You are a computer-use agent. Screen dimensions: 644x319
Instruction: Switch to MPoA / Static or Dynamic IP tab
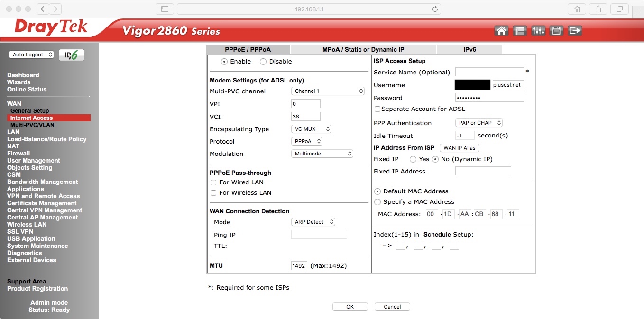coord(363,49)
